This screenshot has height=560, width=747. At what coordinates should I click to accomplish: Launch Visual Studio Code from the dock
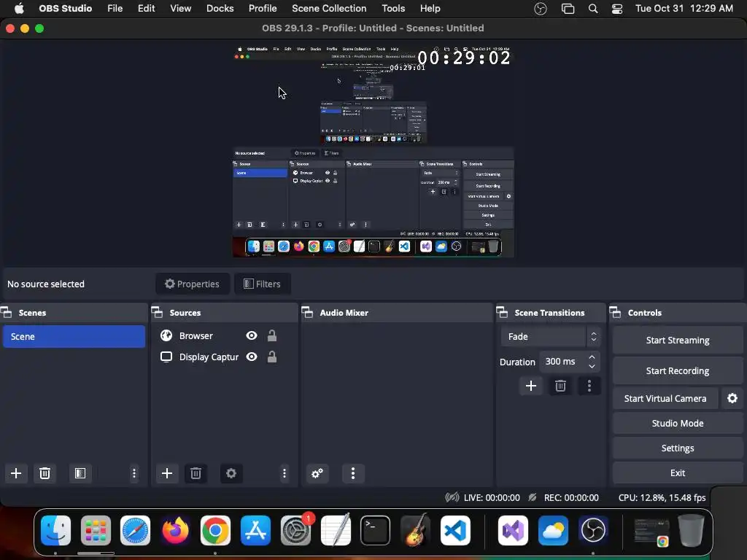(455, 530)
